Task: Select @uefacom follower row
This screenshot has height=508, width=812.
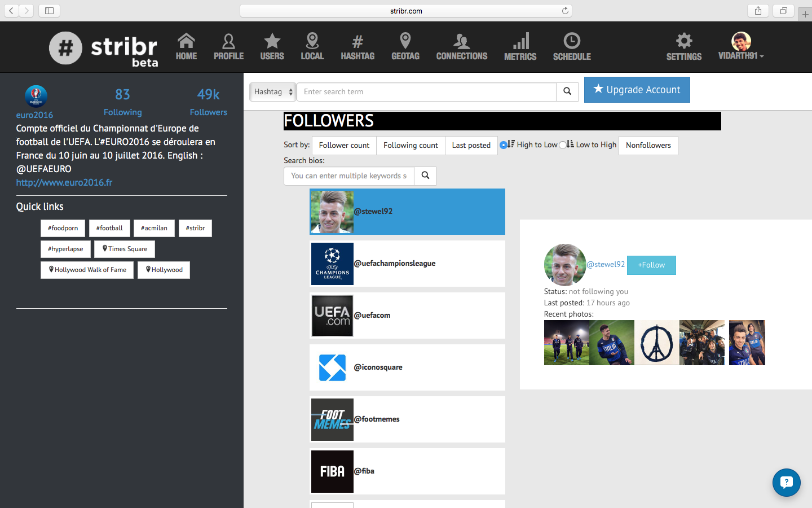Action: pyautogui.click(x=407, y=316)
